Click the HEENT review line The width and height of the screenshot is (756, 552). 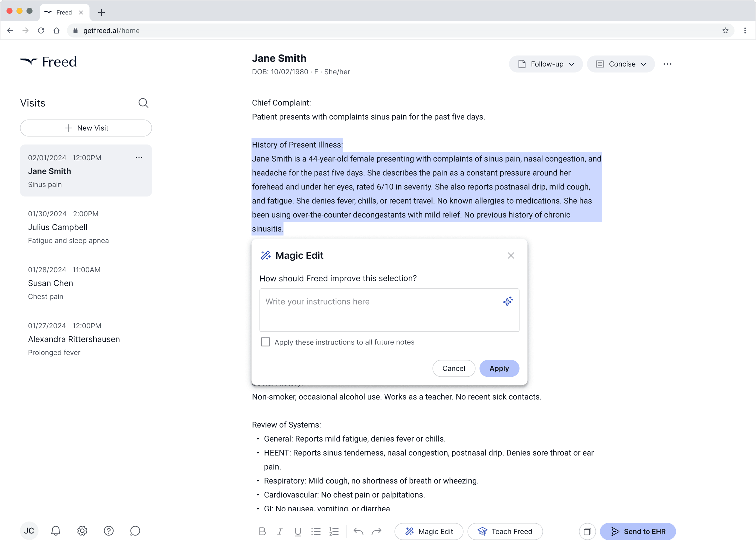pyautogui.click(x=428, y=459)
